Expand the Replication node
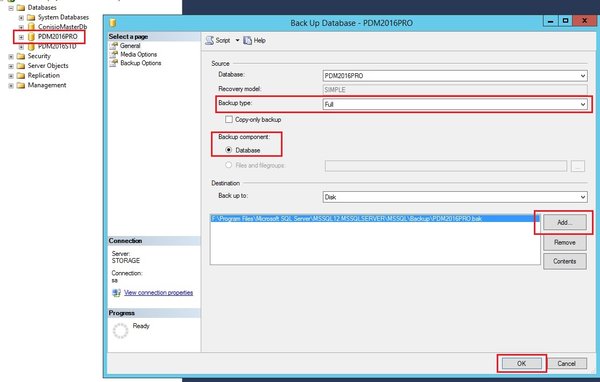The width and height of the screenshot is (600, 382). [11, 76]
